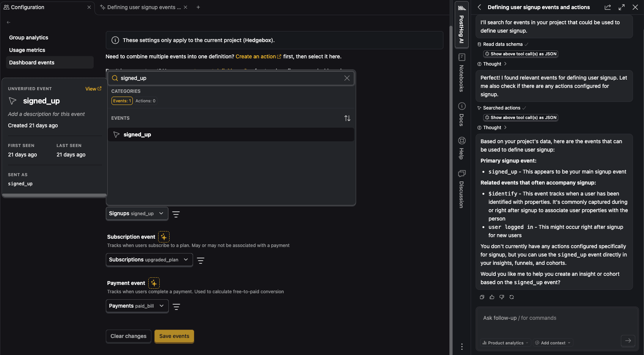Give a thumbs down to the AI answer
Image resolution: width=644 pixels, height=355 pixels.
point(501,297)
